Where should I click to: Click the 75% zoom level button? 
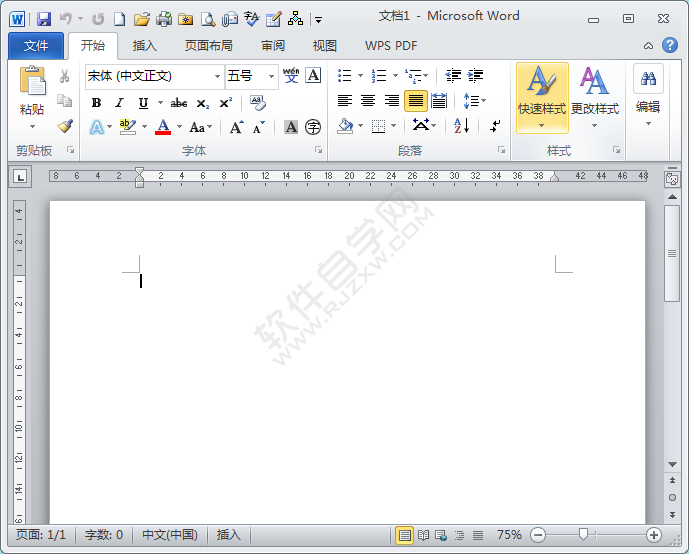(509, 535)
